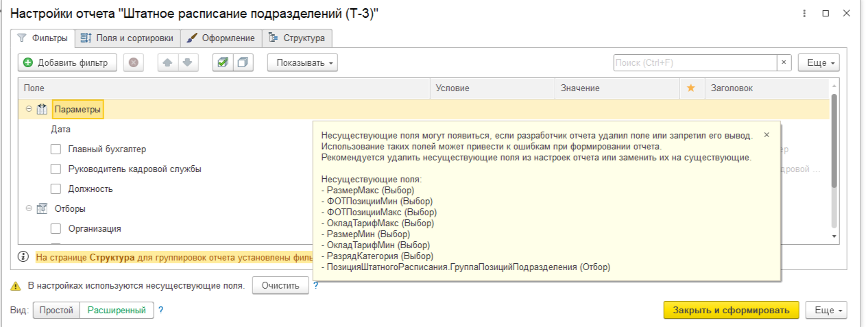Open the window's three-dot menu icon

tap(804, 14)
